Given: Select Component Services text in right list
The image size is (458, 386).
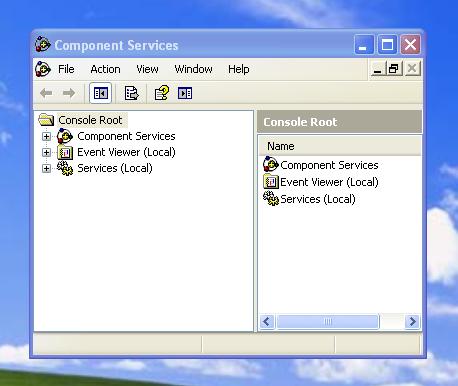Looking at the screenshot, I should (329, 165).
